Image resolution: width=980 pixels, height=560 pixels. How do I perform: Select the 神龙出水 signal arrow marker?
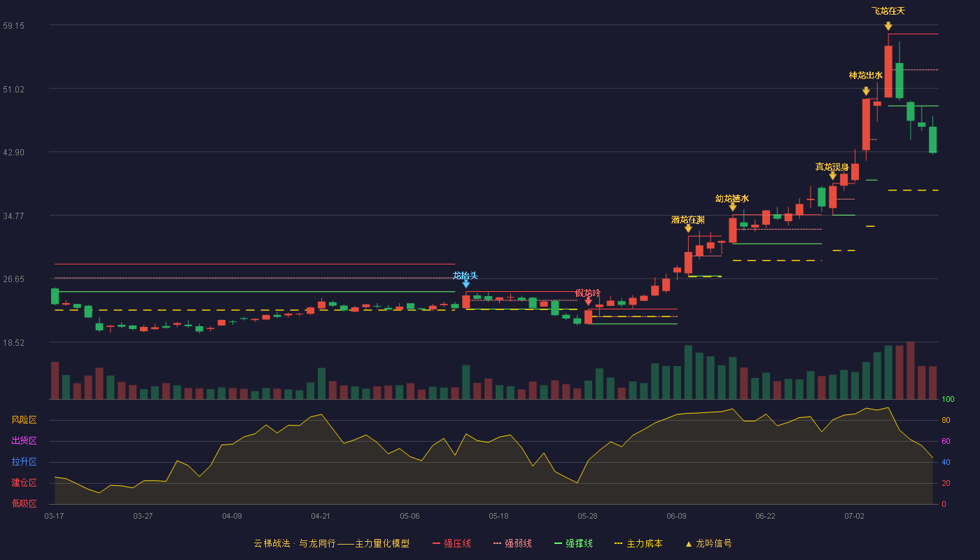(x=866, y=91)
